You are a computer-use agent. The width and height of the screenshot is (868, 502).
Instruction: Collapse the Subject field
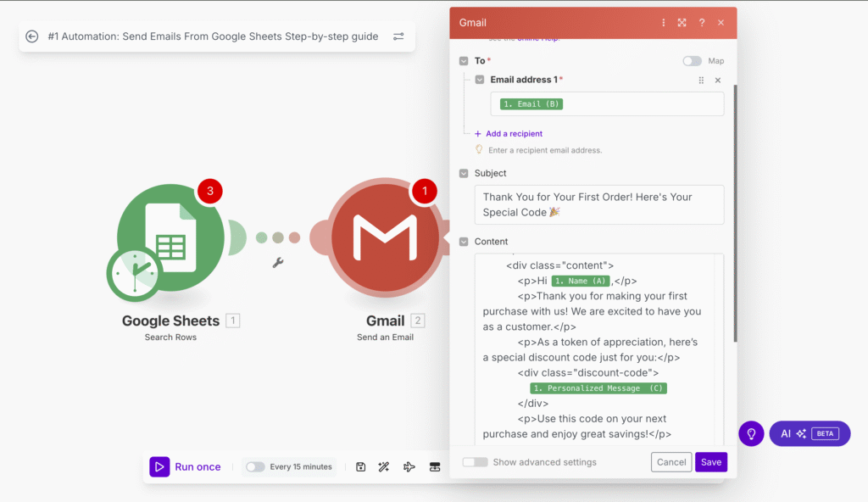tap(464, 174)
